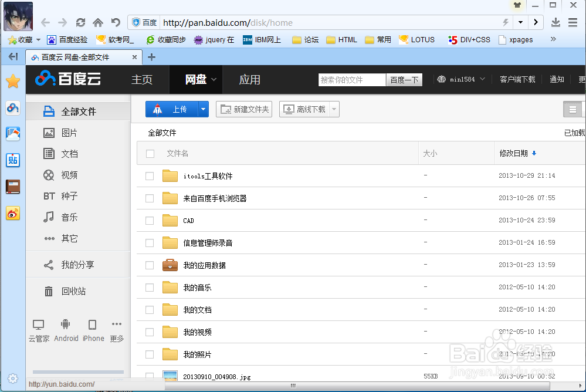This screenshot has height=392, width=586.
Task: Expand the 收藏 bookmarks dropdown arrow
Action: point(39,40)
